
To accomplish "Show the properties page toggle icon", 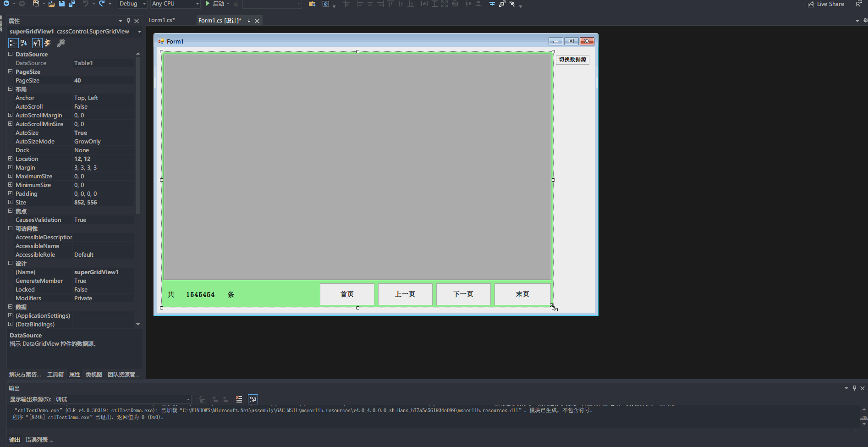I will pos(37,43).
